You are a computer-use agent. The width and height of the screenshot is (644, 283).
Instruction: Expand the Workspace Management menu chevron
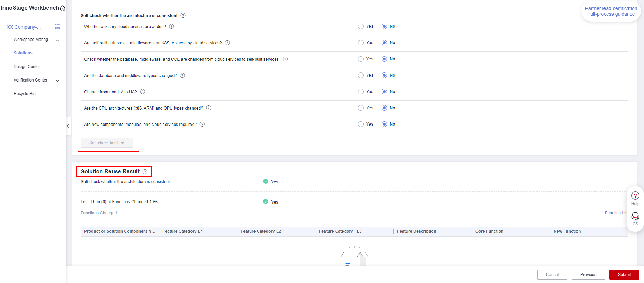pos(57,40)
